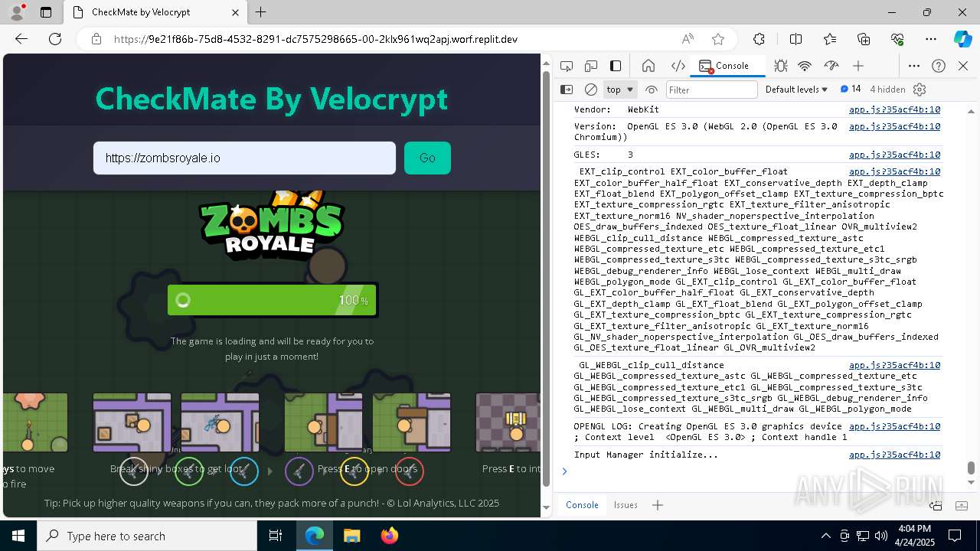Image resolution: width=980 pixels, height=551 pixels.
Task: Select the blue-ringed weapon rarity circle
Action: pos(244,471)
